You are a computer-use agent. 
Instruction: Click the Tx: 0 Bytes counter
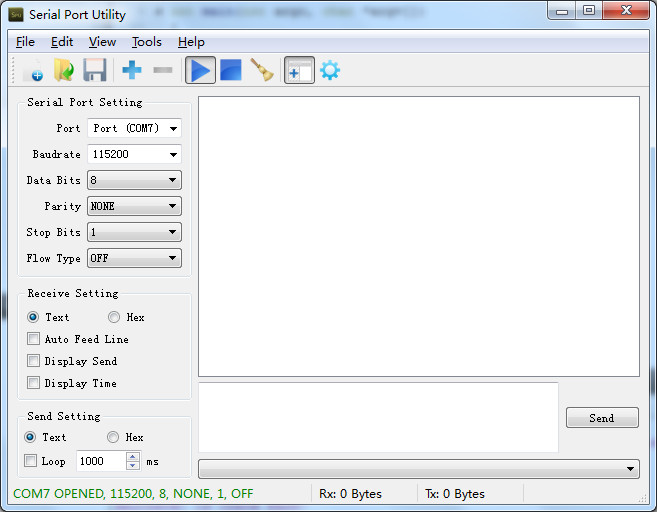pos(455,494)
